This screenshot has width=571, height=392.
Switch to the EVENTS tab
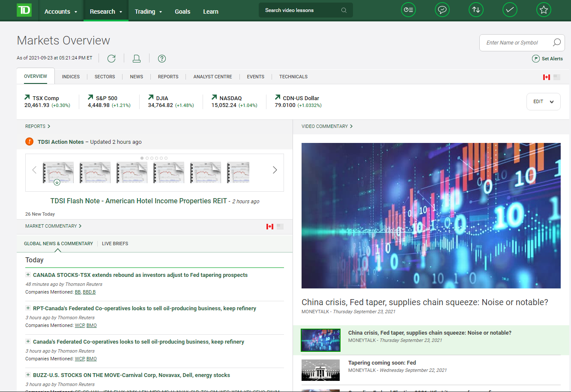pos(255,77)
